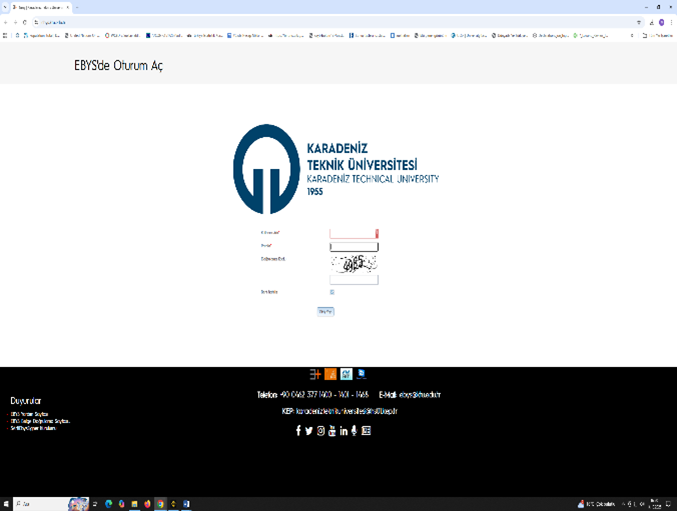Open the KEP address link in footer
The width and height of the screenshot is (677, 511).
(347, 411)
